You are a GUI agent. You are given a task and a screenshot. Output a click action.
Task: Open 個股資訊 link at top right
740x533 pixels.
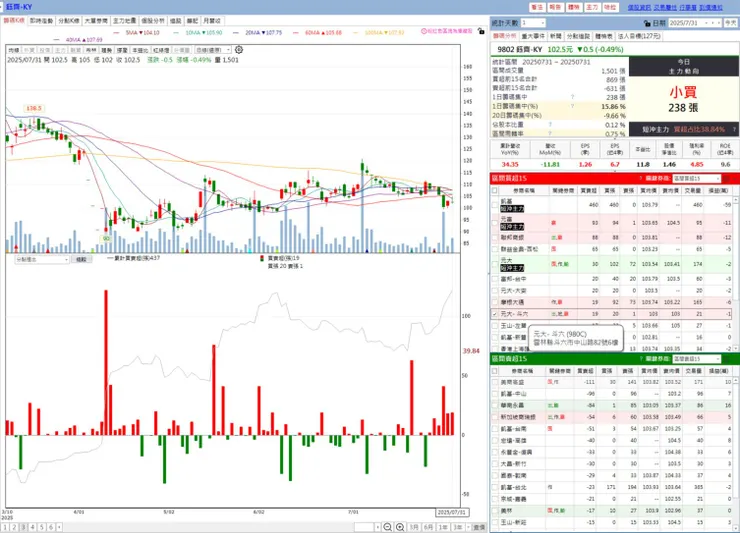639,8
